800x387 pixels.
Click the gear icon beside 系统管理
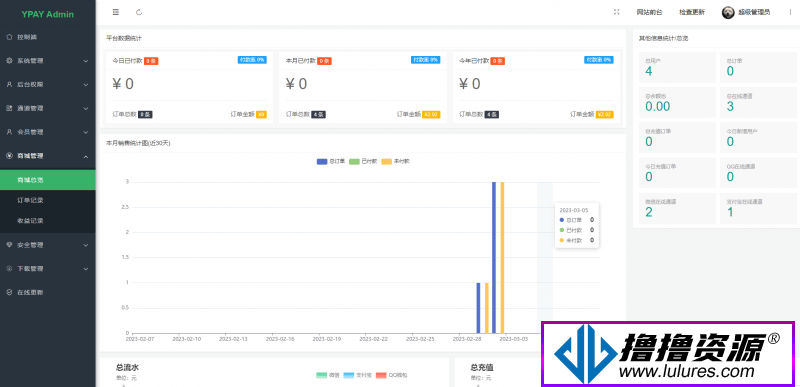click(9, 61)
